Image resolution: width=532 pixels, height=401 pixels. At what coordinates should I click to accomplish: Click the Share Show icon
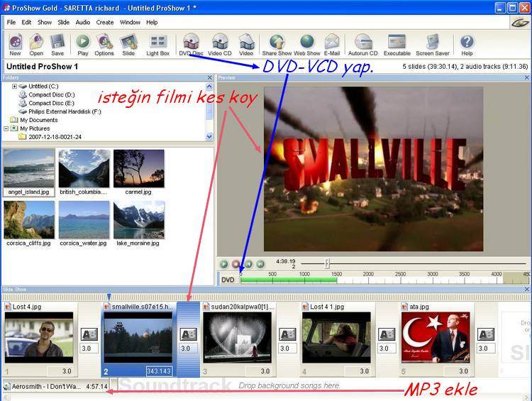pos(277,45)
